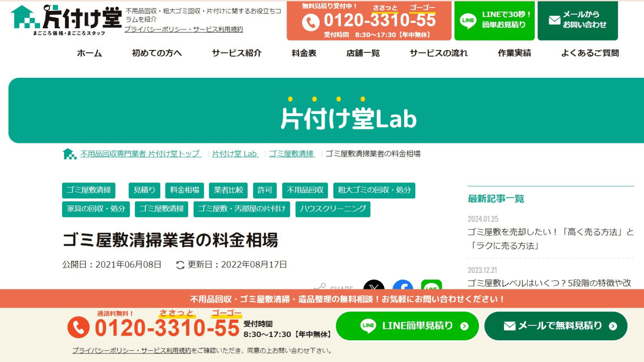Click メールで無料見積り button

click(x=556, y=326)
